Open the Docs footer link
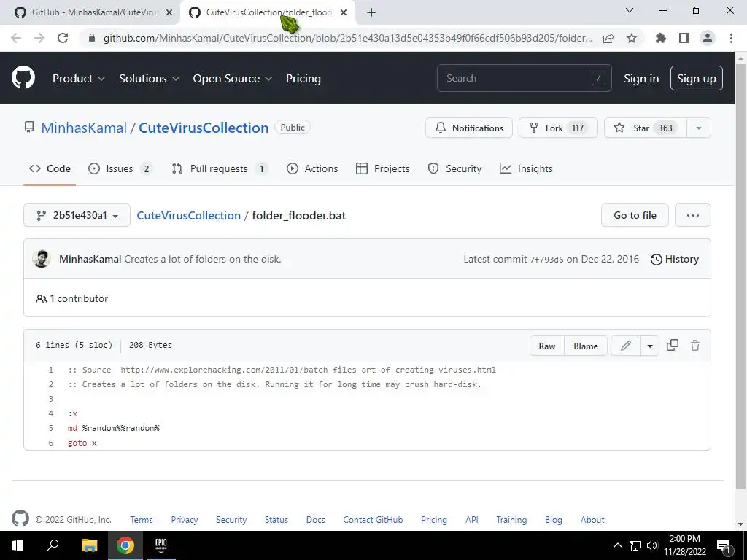 click(315, 519)
